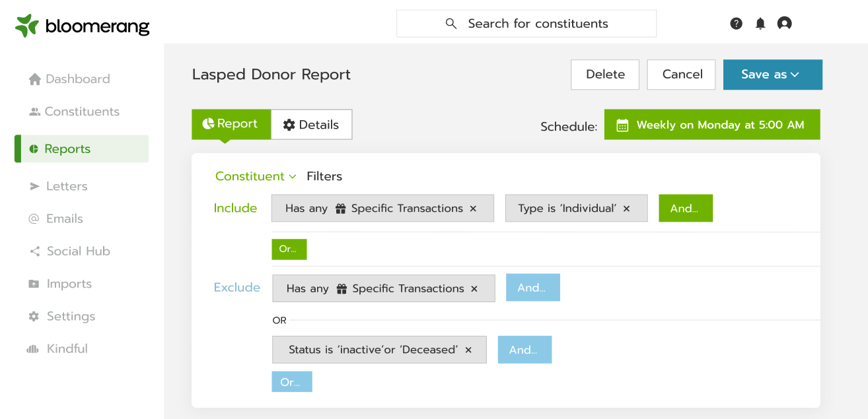Viewport: 868px width, 419px height.
Task: Focus the Search for constituents field
Action: [526, 24]
